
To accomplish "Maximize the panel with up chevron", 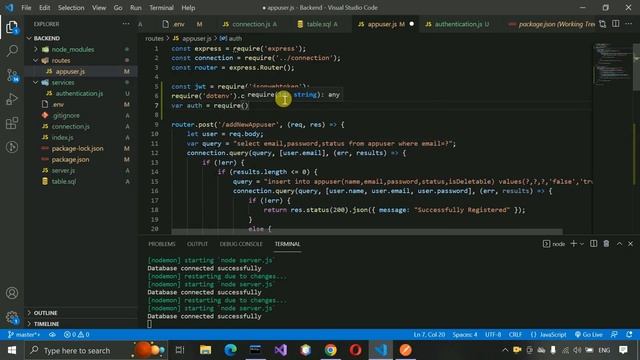I will click(x=619, y=244).
